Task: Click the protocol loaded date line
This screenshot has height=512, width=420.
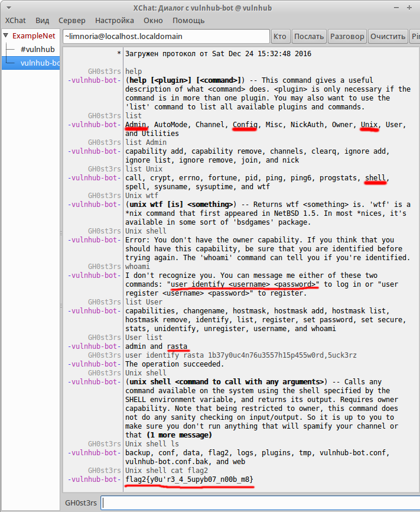Action: point(218,54)
